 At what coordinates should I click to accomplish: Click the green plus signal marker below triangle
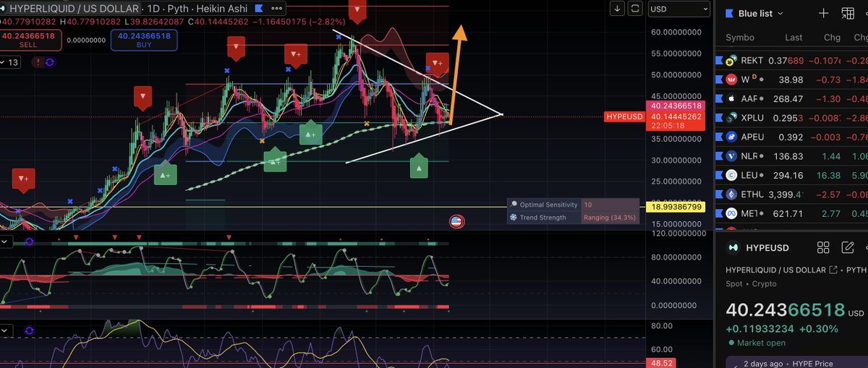419,168
